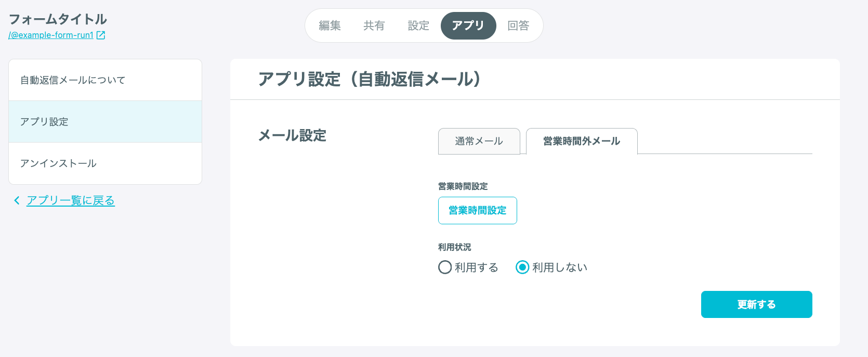868x357 pixels.
Task: Click the 更新する button
Action: [757, 304]
